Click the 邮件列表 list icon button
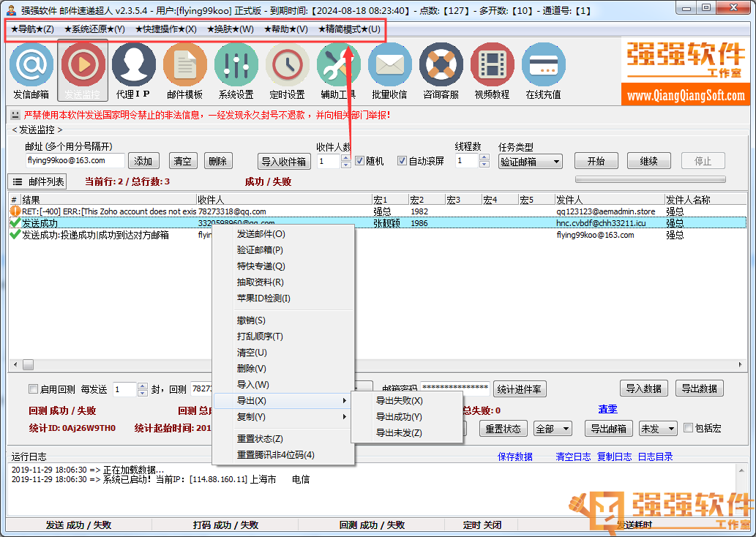This screenshot has width=756, height=537. (x=37, y=181)
